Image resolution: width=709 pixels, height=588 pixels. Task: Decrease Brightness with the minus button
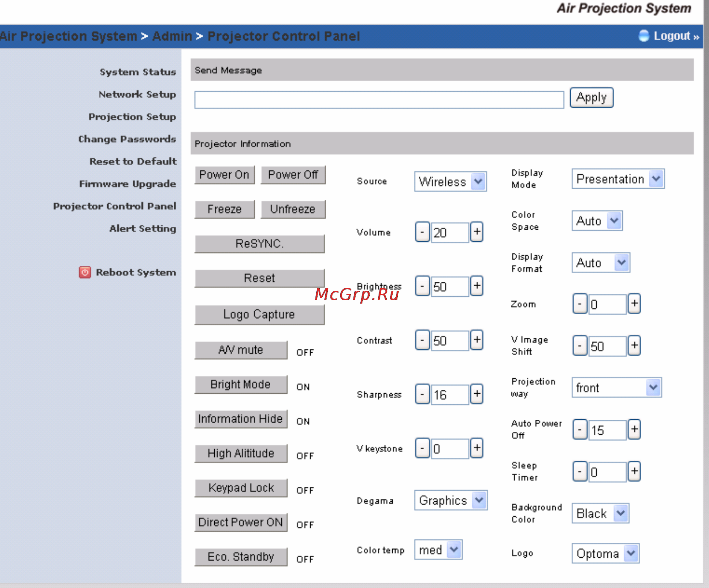click(x=422, y=286)
